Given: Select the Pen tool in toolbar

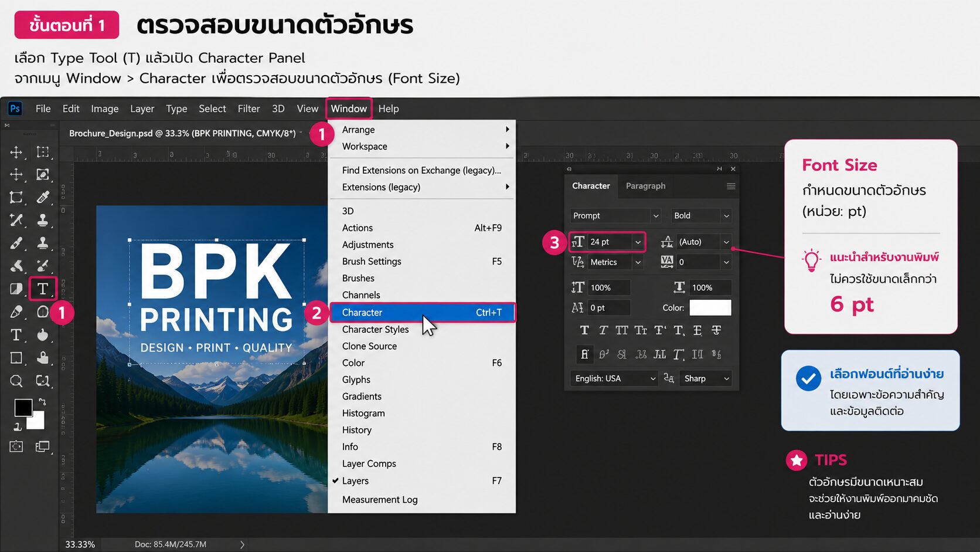Looking at the screenshot, I should 16,311.
